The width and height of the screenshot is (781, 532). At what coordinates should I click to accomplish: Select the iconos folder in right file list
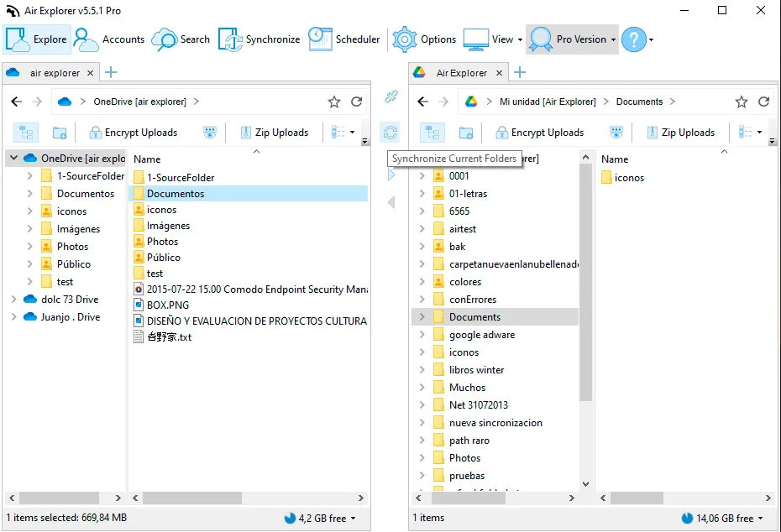(x=622, y=178)
